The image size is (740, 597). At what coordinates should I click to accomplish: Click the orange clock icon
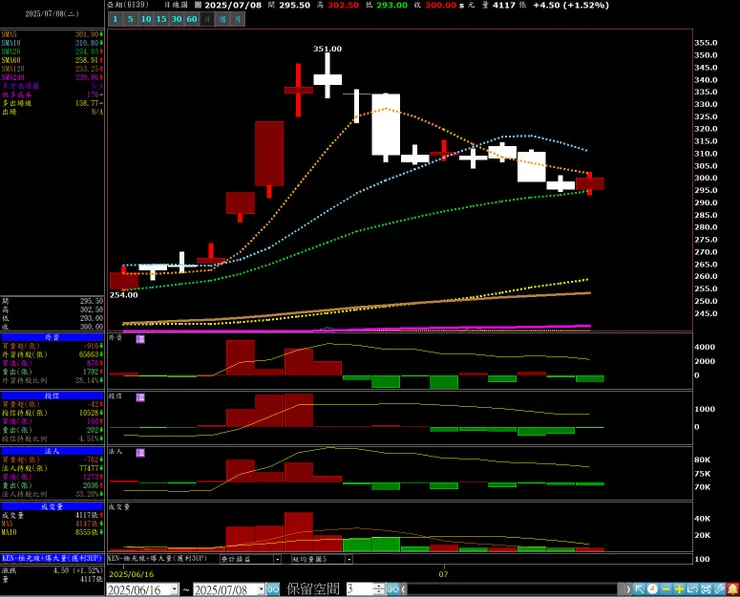pos(653,589)
